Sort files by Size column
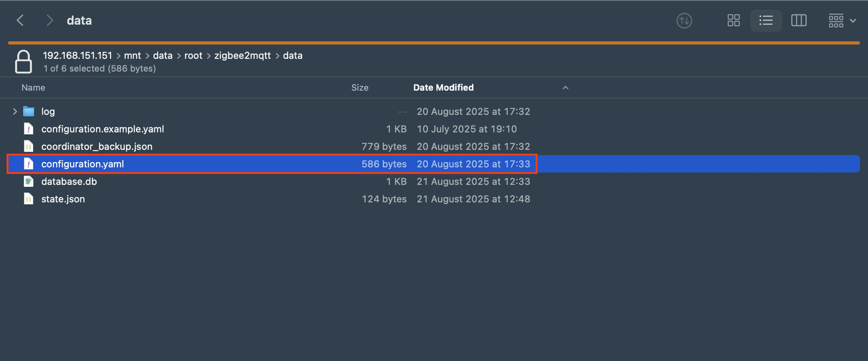This screenshot has height=361, width=868. pyautogui.click(x=359, y=87)
